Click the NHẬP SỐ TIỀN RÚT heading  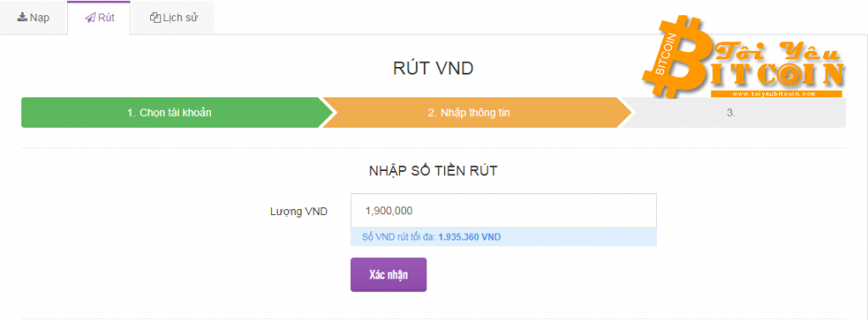[433, 171]
